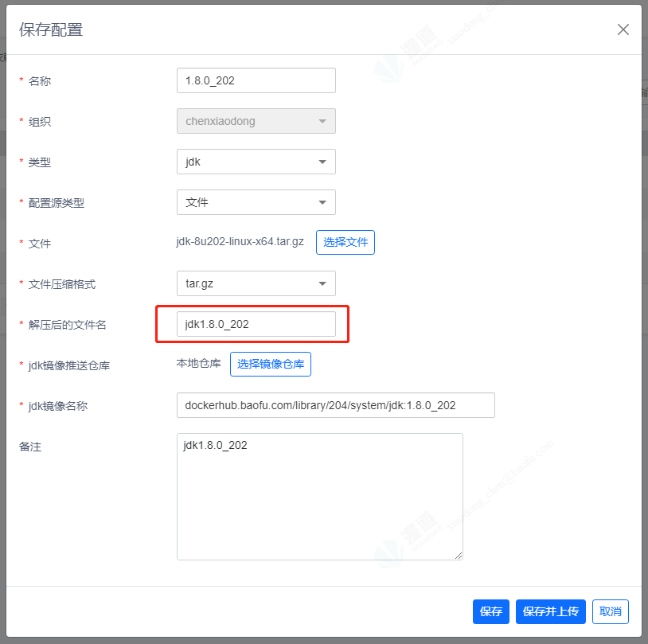This screenshot has width=648, height=644.
Task: Expand the 配置源类型 dropdown showing 文件
Action: (256, 202)
